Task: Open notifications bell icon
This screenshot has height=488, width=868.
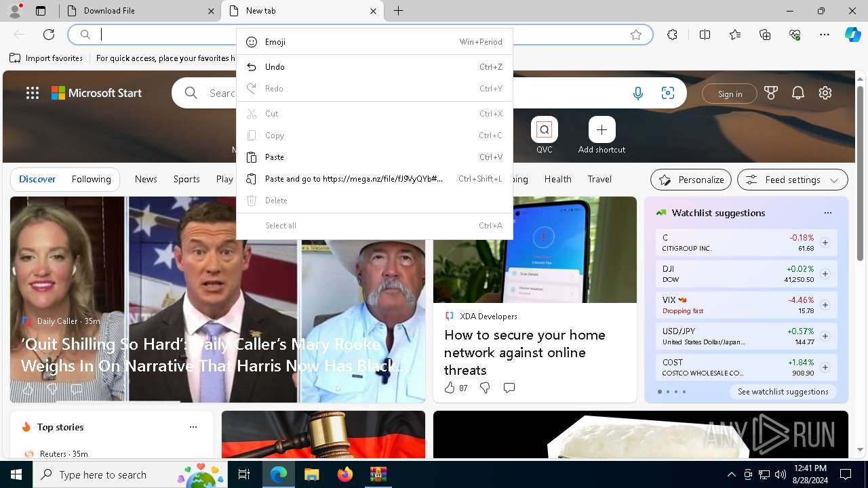Action: pyautogui.click(x=798, y=94)
